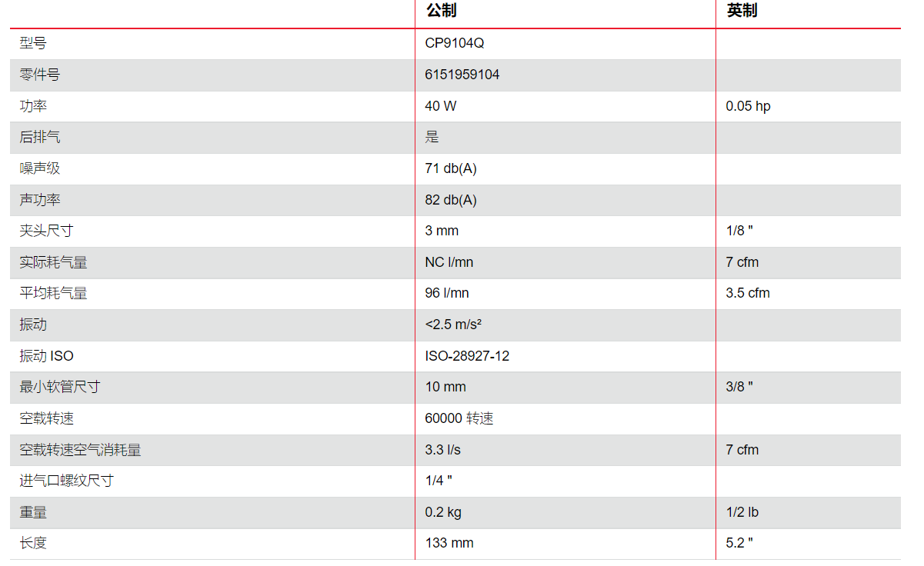Click the 40 W power value
The width and height of the screenshot is (924, 566).
[x=440, y=106]
